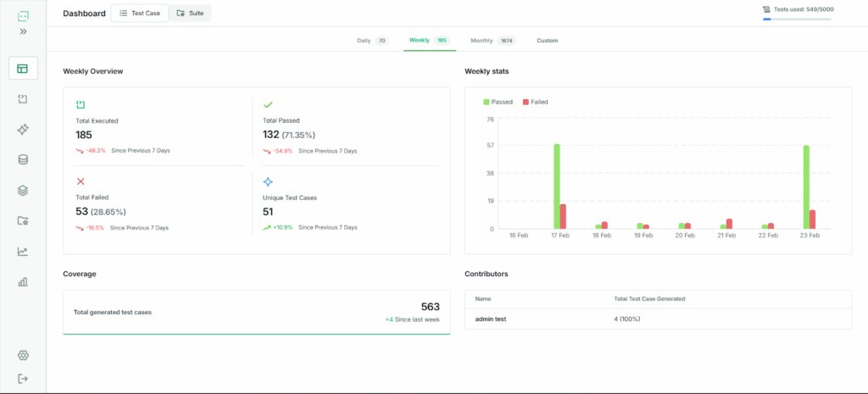Screen dimensions: 868x394
Task: Select the Test Case view button
Action: click(140, 13)
